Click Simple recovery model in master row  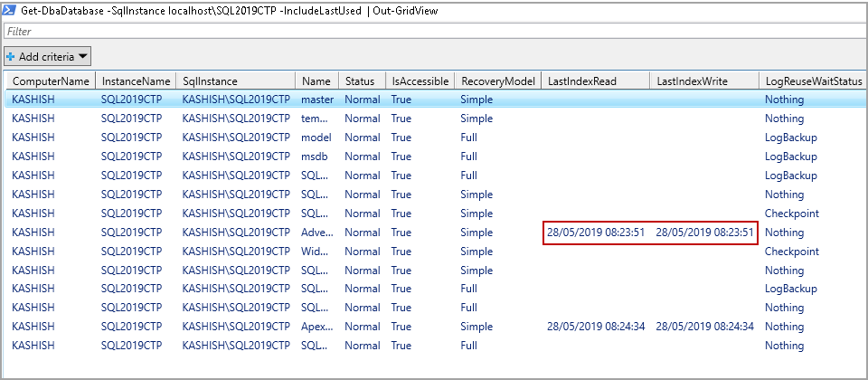coord(476,100)
